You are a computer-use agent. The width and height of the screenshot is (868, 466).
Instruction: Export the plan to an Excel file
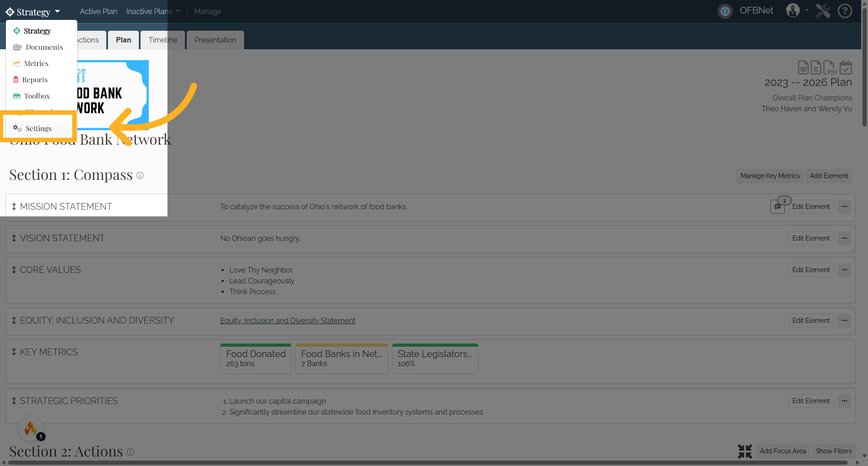pos(816,67)
